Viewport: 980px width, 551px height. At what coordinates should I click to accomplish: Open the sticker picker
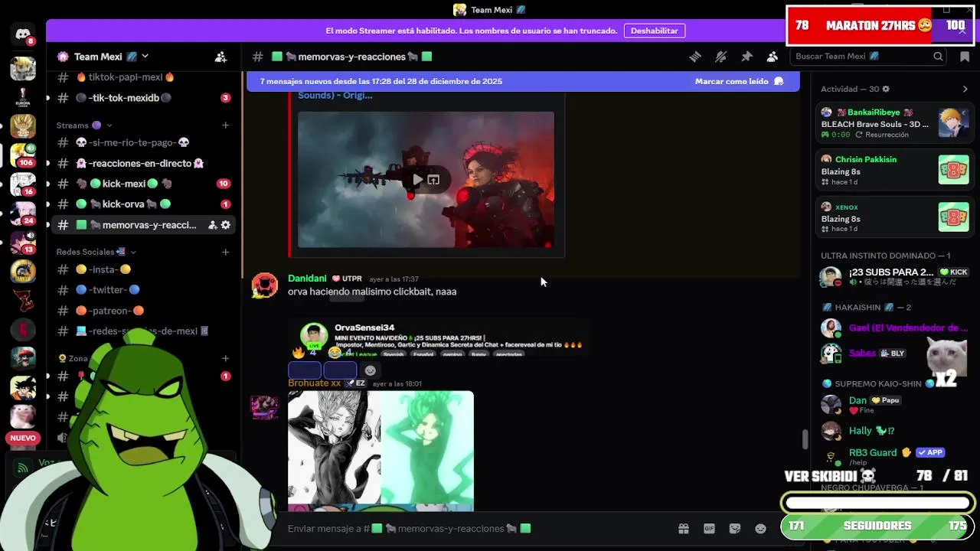pos(735,529)
